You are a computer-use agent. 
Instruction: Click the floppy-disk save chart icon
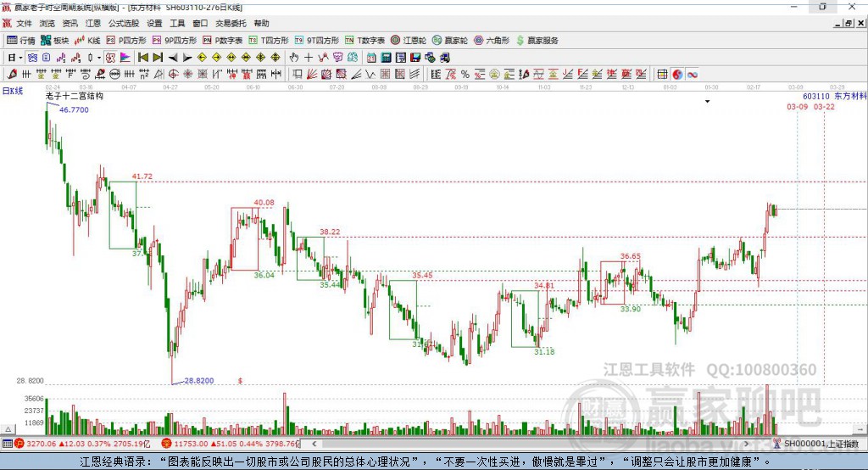click(x=415, y=58)
